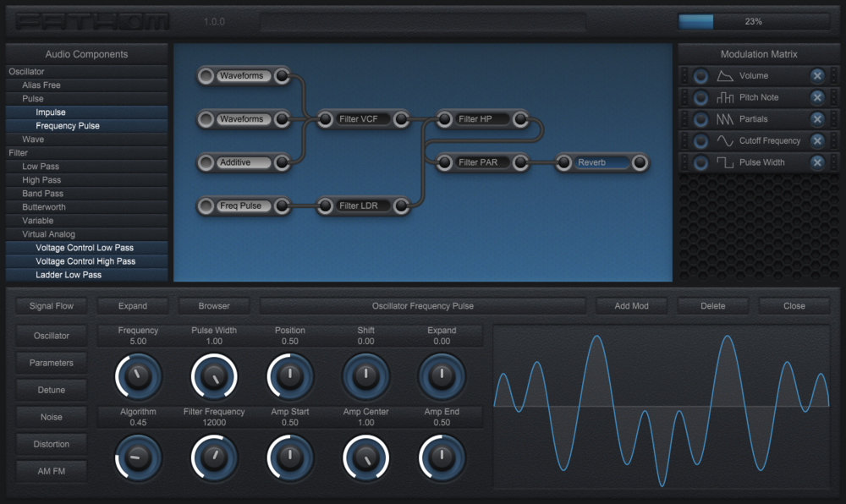Image resolution: width=846 pixels, height=504 pixels.
Task: Open the Distortion tab
Action: pos(52,444)
